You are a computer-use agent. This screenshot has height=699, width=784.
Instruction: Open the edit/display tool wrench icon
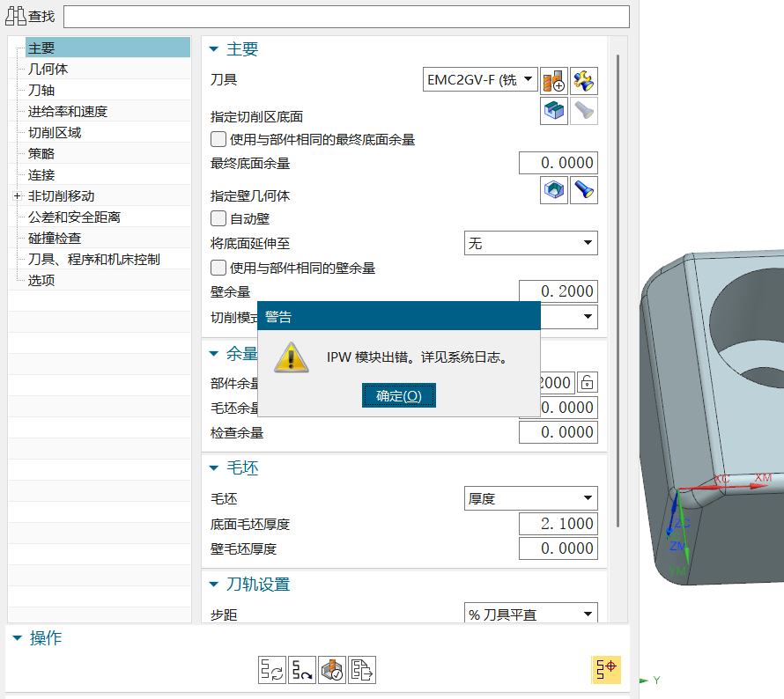click(x=584, y=81)
